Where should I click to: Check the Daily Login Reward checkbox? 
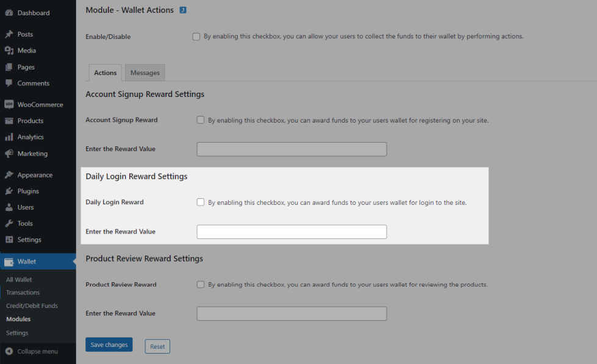[x=201, y=202]
